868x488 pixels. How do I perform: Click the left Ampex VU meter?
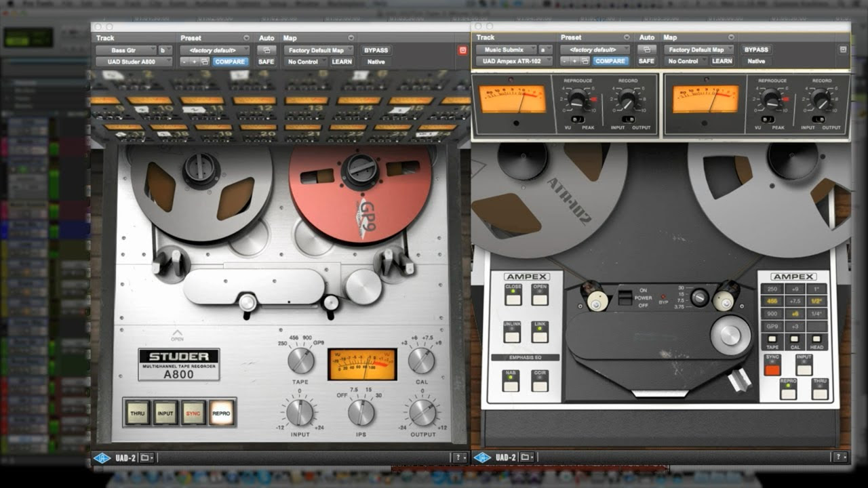point(513,99)
